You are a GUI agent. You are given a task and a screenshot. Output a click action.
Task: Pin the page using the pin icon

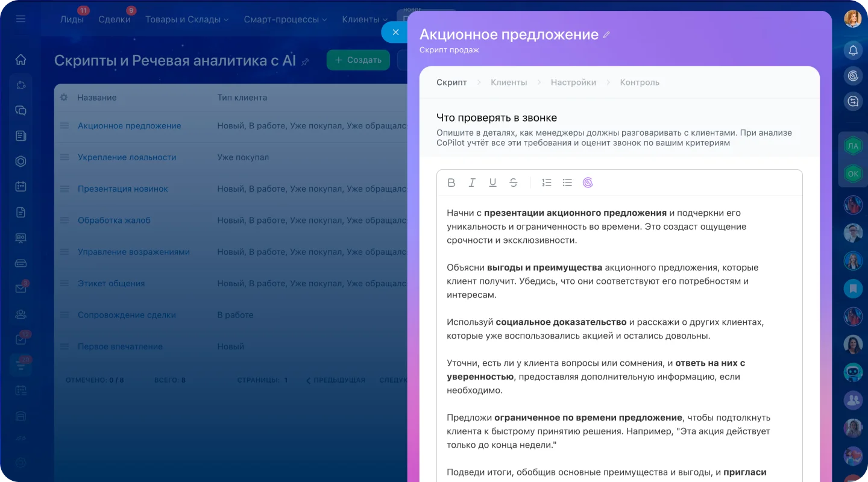pyautogui.click(x=306, y=61)
